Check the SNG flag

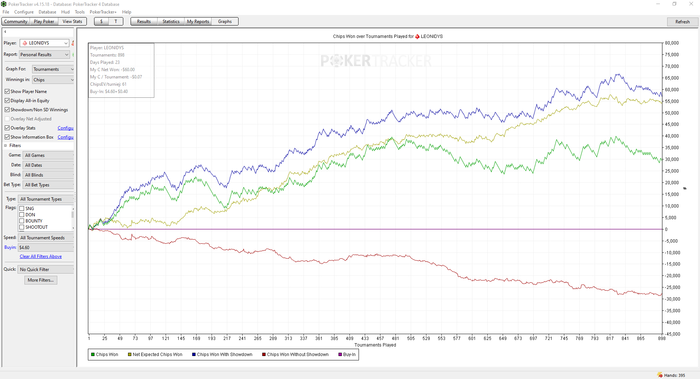(x=21, y=208)
